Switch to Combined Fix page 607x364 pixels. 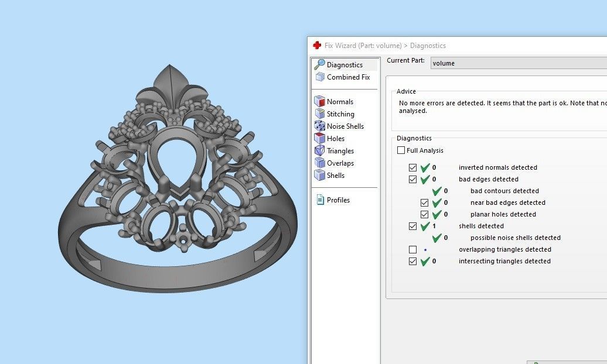coord(348,77)
